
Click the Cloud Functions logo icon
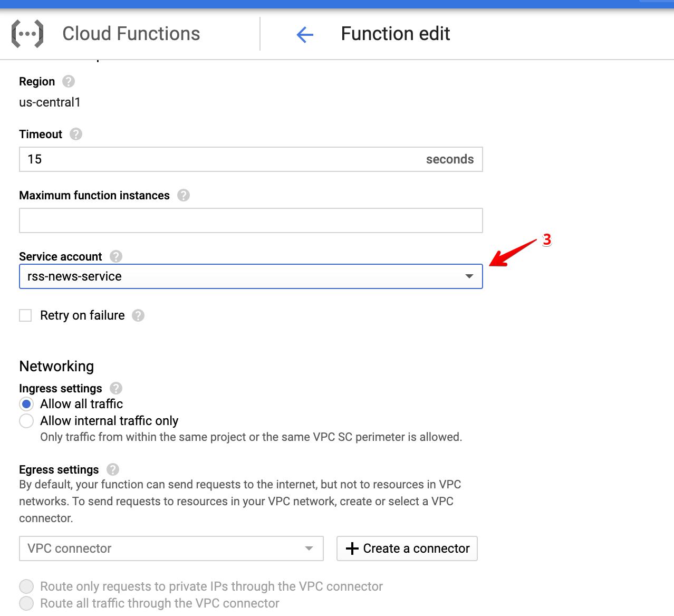click(x=27, y=34)
